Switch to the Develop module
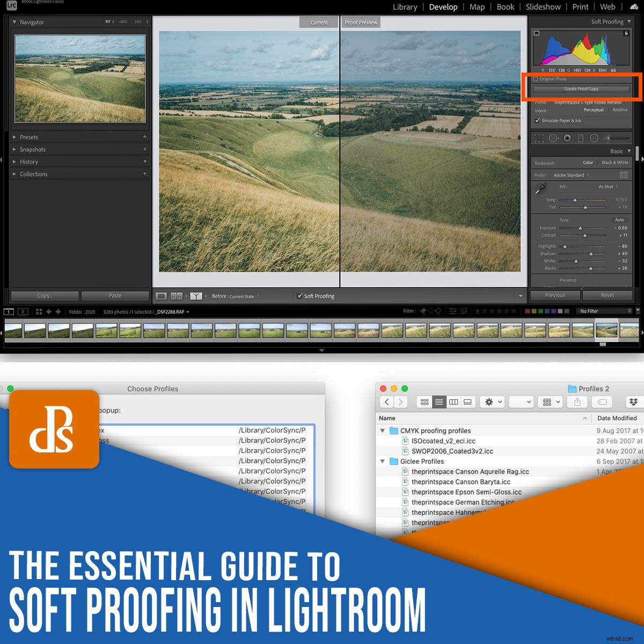 pos(444,7)
